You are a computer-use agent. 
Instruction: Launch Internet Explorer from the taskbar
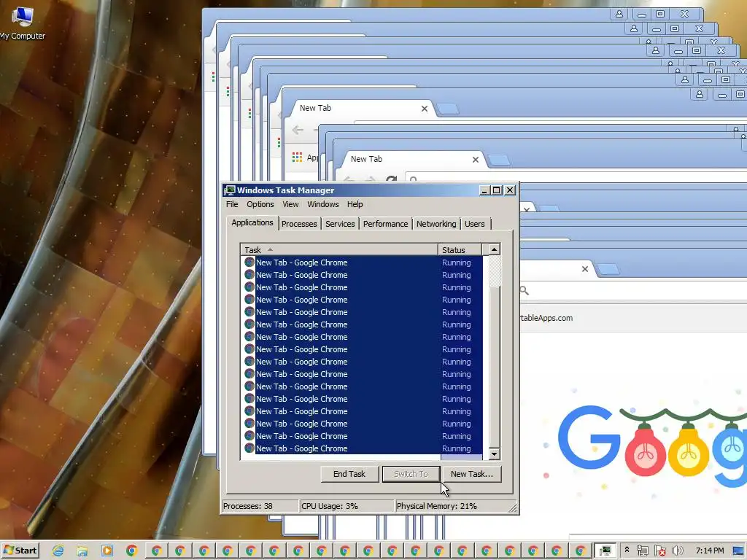pos(58,551)
